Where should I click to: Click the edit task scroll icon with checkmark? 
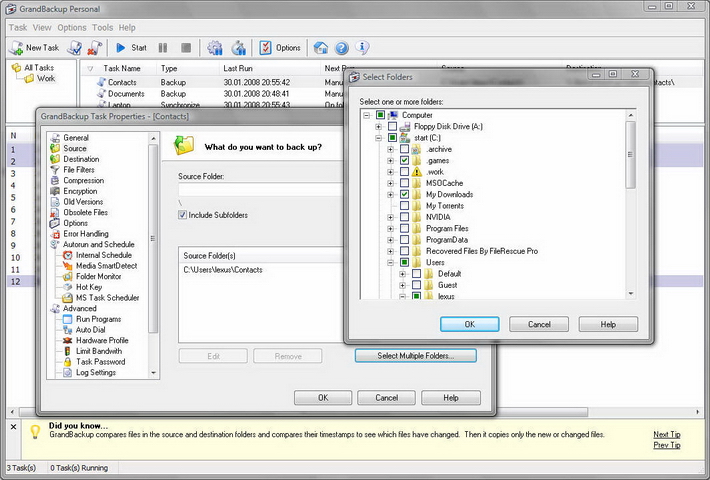(74, 48)
